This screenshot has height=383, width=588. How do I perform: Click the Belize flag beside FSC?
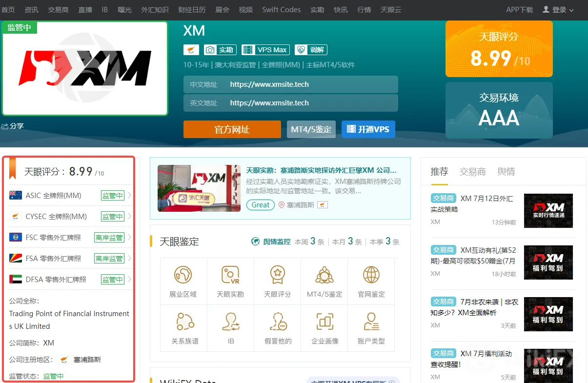tap(16, 238)
